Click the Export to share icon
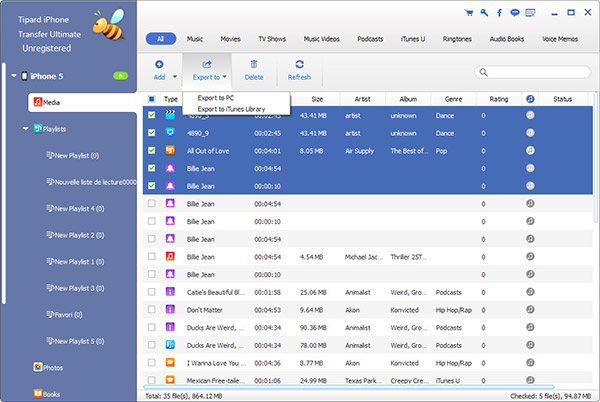Screen dimensions: 600x402 point(207,64)
